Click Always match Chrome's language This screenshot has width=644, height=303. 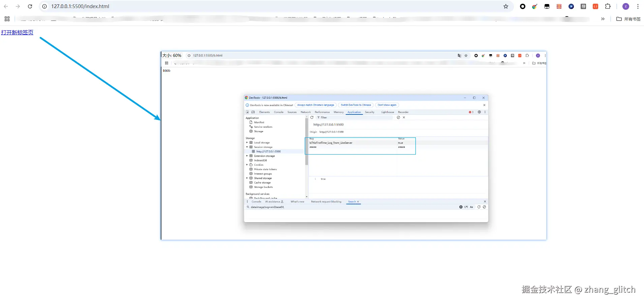pyautogui.click(x=316, y=105)
